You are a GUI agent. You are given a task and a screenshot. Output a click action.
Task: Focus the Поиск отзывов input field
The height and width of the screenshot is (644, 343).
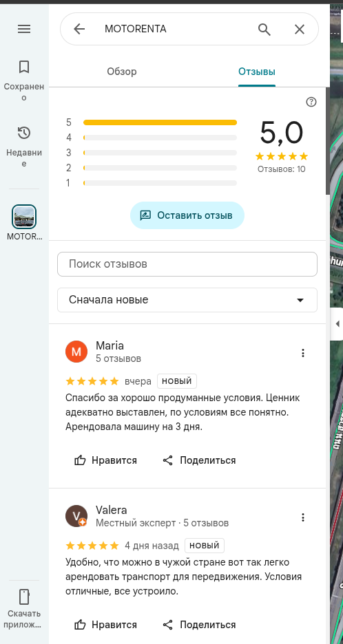pyautogui.click(x=187, y=264)
